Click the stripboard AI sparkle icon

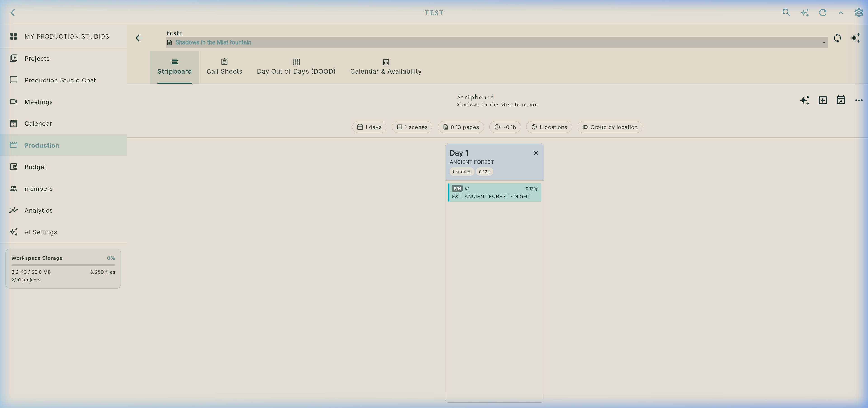tap(805, 100)
